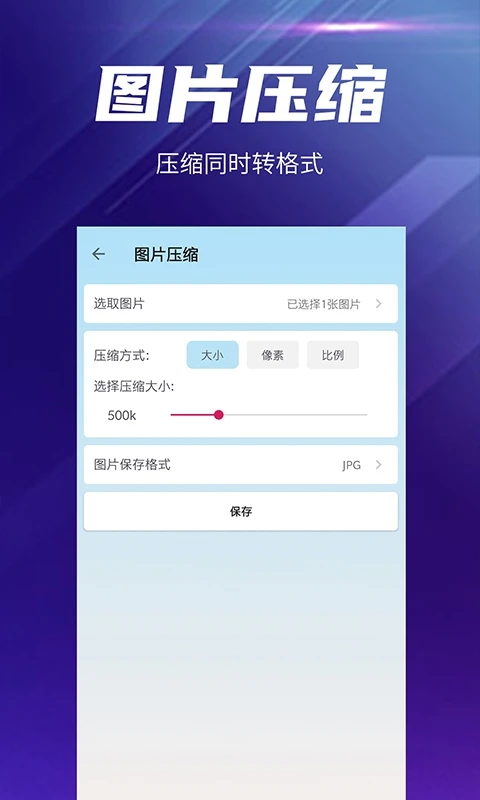Viewport: 480px width, 800px height.
Task: Open the chevron beside 已选择1张图片
Action: coord(378,304)
